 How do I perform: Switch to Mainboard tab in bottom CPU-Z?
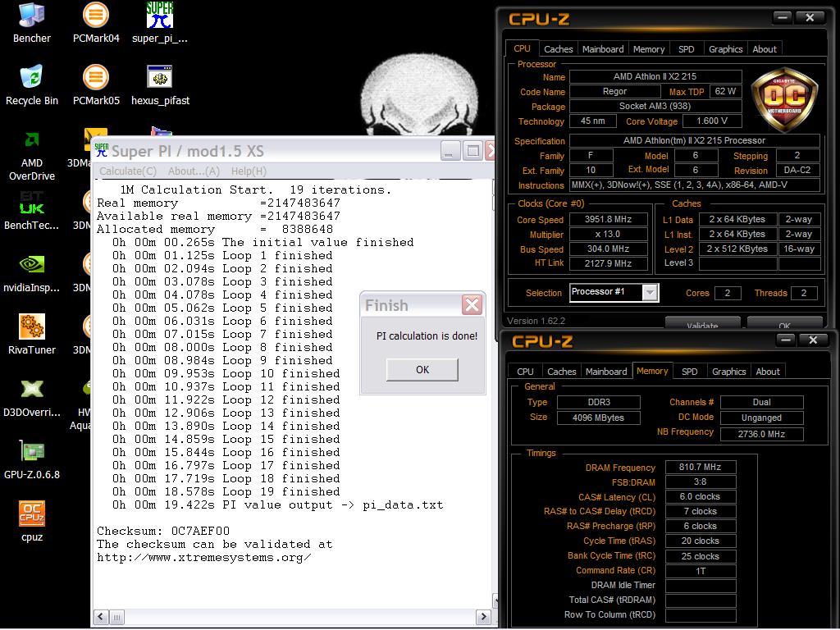(606, 372)
